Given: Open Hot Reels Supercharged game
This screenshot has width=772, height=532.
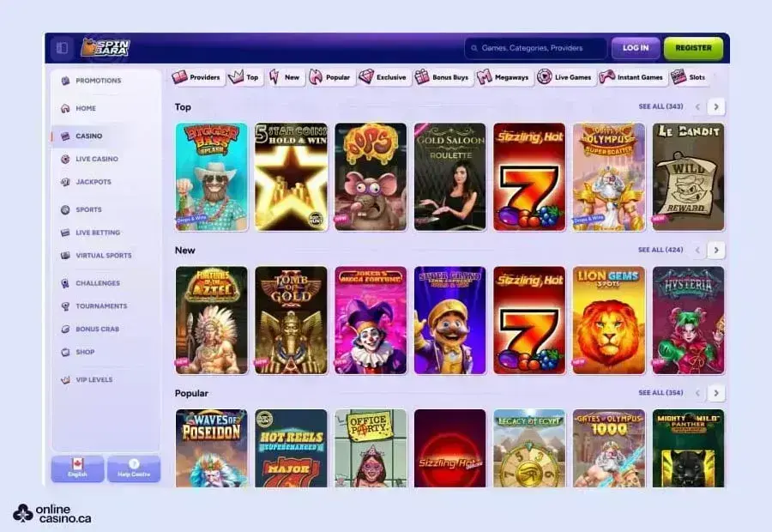Looking at the screenshot, I should click(291, 448).
